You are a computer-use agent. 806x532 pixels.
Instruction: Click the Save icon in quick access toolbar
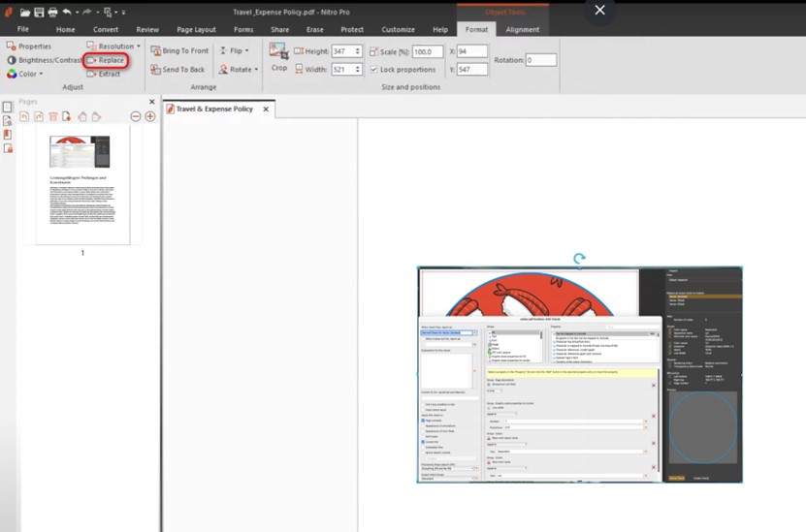[x=39, y=12]
